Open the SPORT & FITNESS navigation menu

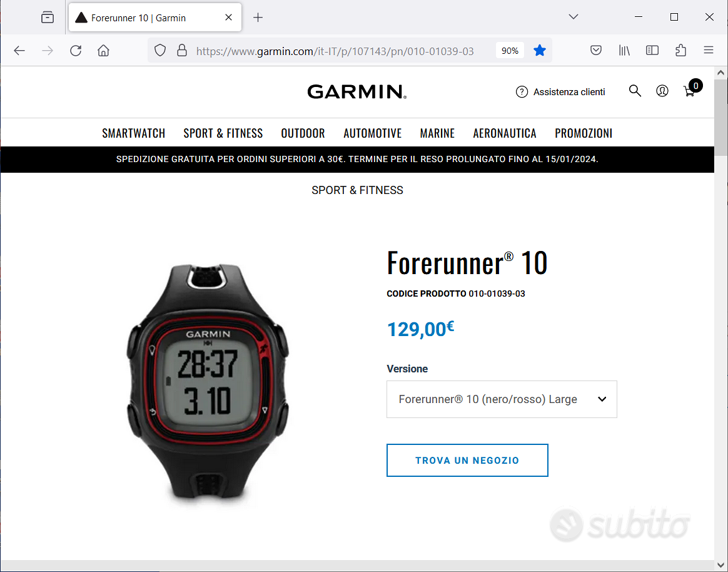223,133
